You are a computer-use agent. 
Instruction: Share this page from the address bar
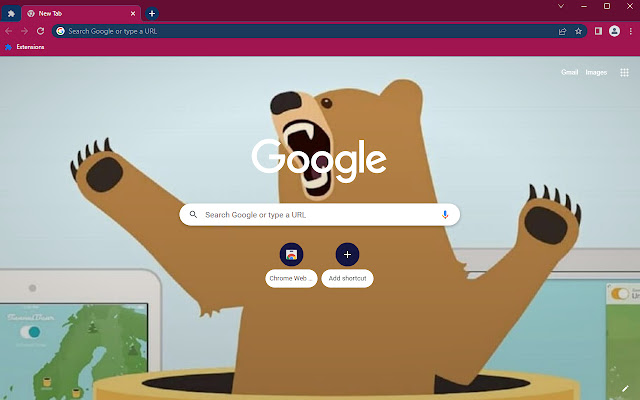click(x=562, y=31)
